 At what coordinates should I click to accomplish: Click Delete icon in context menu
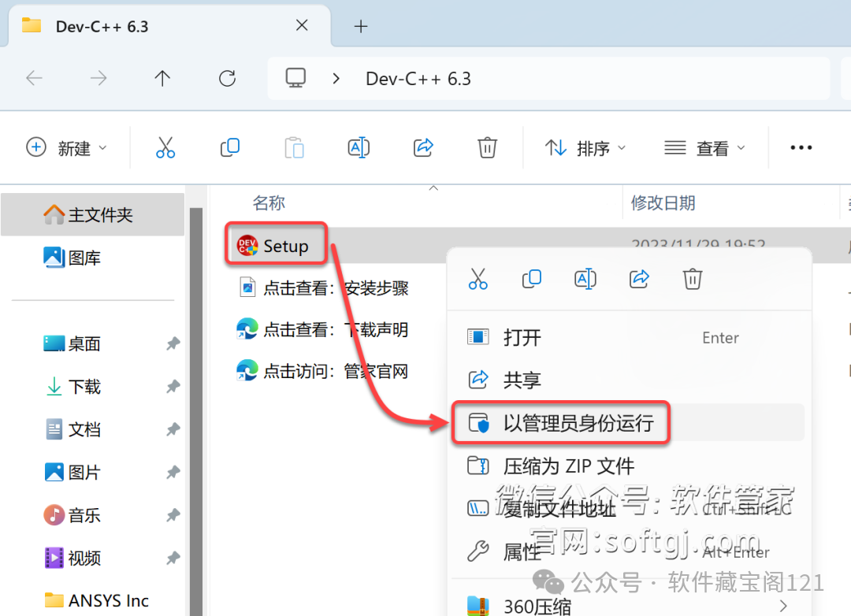(x=693, y=279)
